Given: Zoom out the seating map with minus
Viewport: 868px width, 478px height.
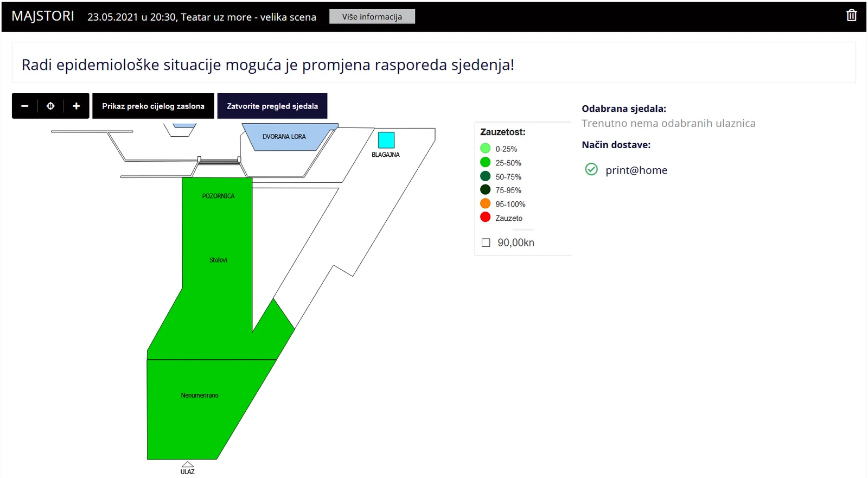Looking at the screenshot, I should [x=25, y=106].
